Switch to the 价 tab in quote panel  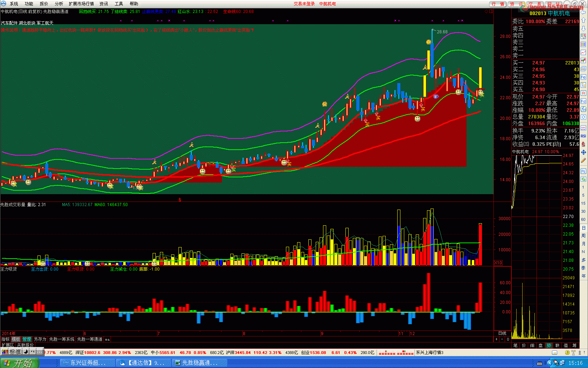(524, 345)
